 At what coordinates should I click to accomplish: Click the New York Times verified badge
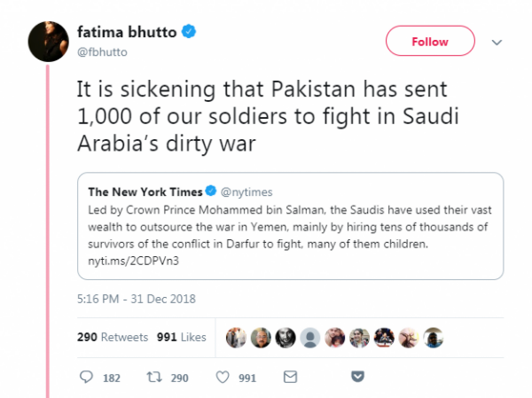211,191
